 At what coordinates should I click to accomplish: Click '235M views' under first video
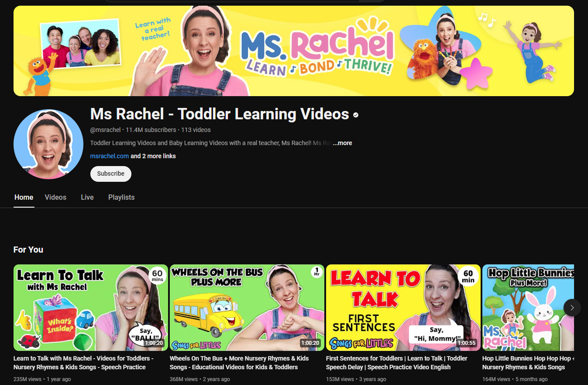pyautogui.click(x=28, y=379)
